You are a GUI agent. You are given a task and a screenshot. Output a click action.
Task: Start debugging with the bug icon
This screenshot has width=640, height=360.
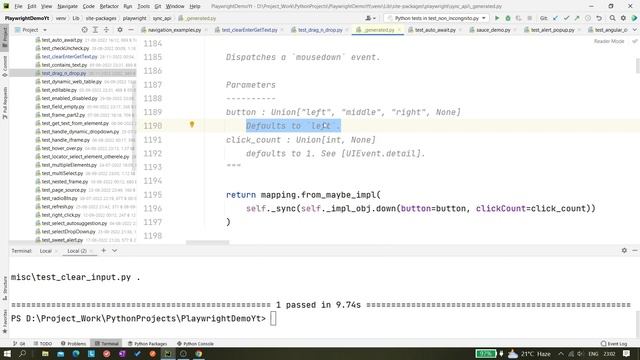tap(508, 18)
